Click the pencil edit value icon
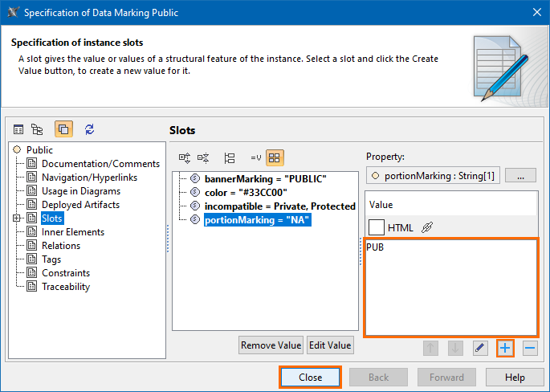The image size is (550, 392). (479, 348)
